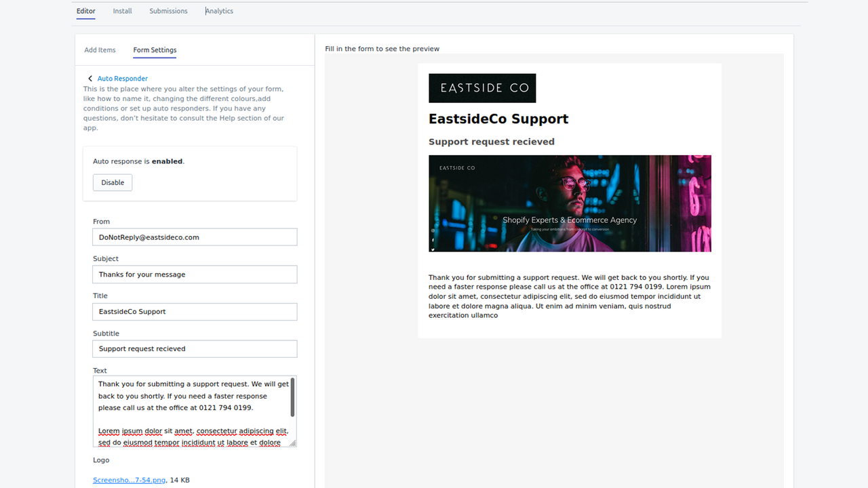Open the Submissions tab

click(168, 11)
